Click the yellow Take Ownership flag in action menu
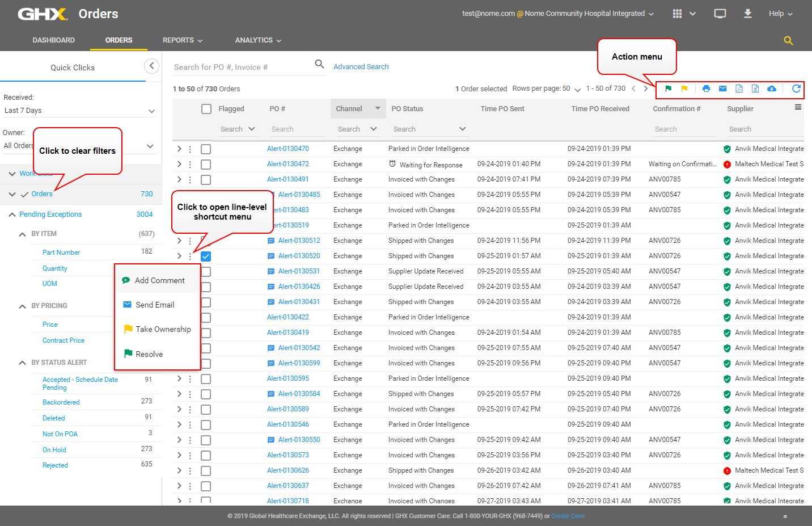This screenshot has height=526, width=812. [x=684, y=89]
